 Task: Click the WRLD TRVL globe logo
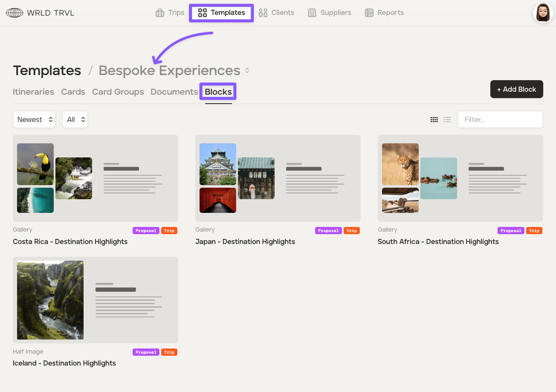(x=14, y=13)
